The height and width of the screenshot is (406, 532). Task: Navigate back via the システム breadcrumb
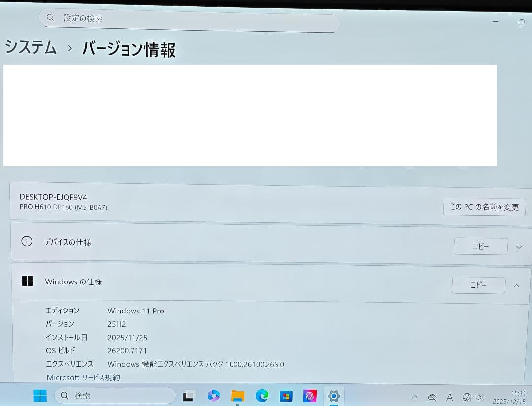31,48
